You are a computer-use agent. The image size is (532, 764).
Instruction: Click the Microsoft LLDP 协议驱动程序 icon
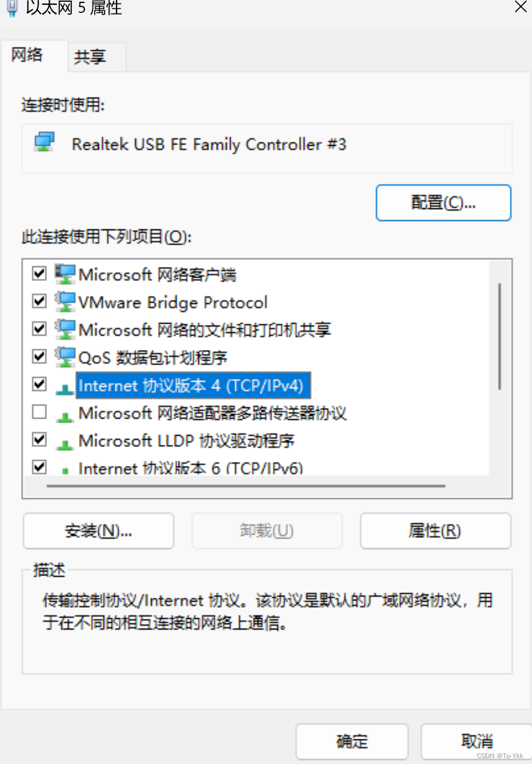[65, 443]
